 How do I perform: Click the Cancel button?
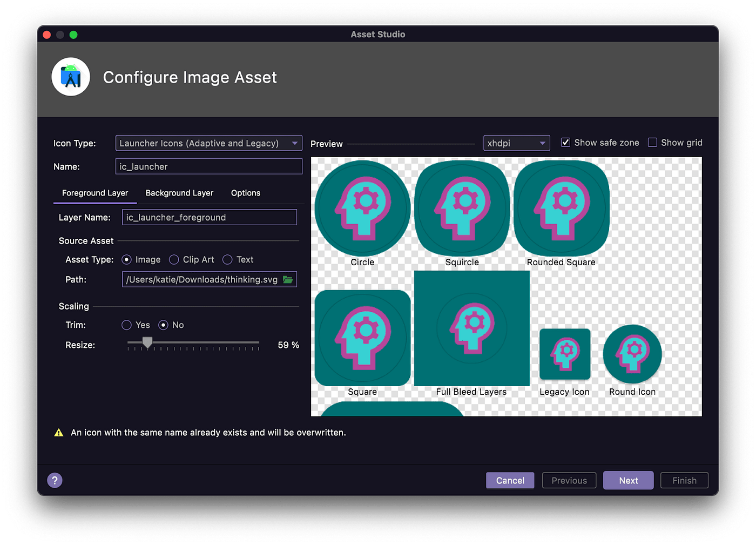pyautogui.click(x=510, y=480)
